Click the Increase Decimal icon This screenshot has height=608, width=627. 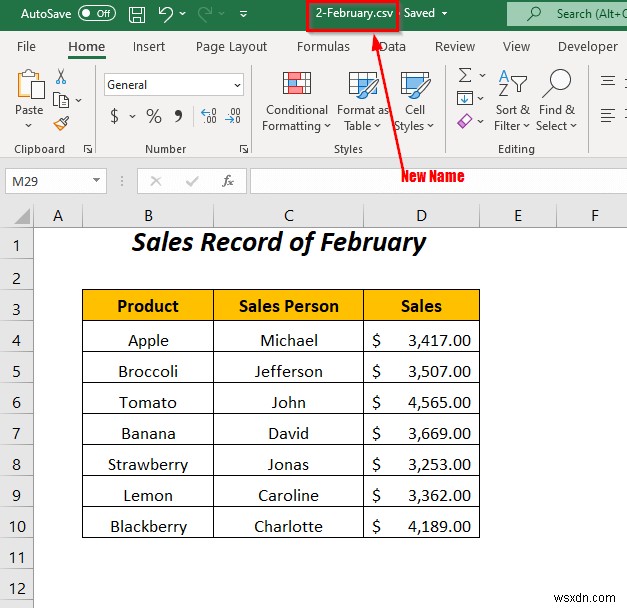click(207, 117)
